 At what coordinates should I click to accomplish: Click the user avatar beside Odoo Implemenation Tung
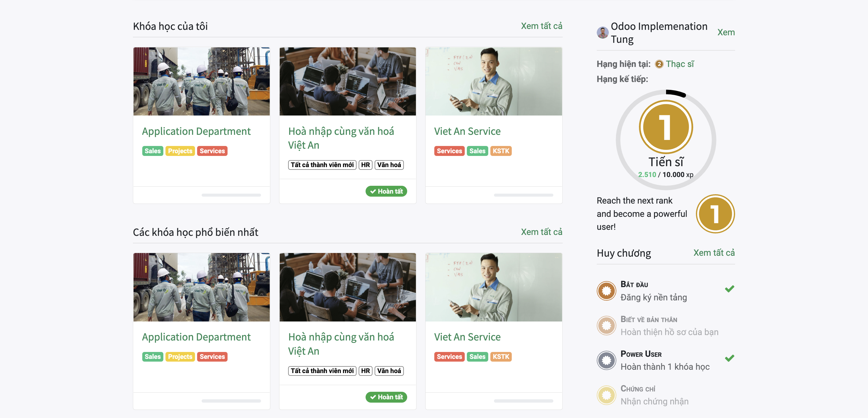[x=602, y=33]
